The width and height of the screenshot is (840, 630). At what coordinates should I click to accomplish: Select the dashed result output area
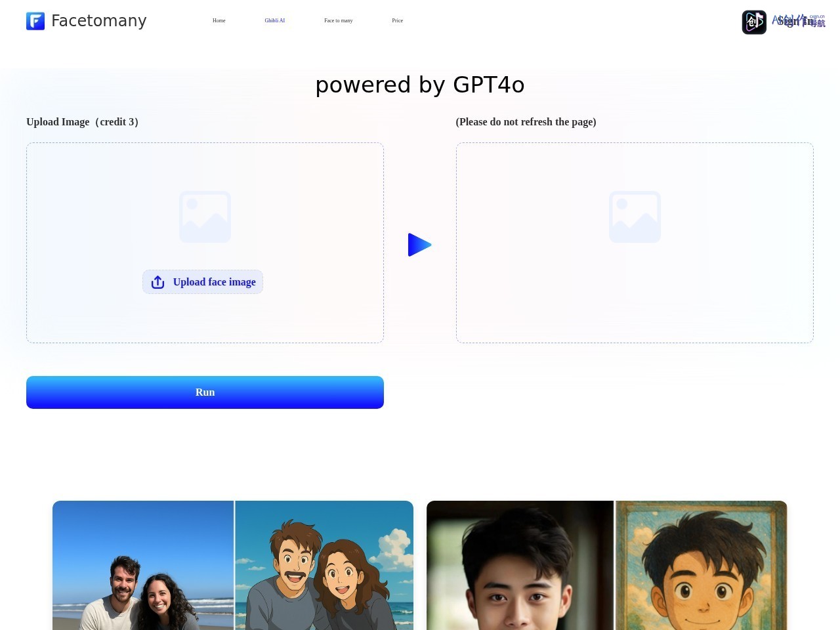tap(635, 243)
